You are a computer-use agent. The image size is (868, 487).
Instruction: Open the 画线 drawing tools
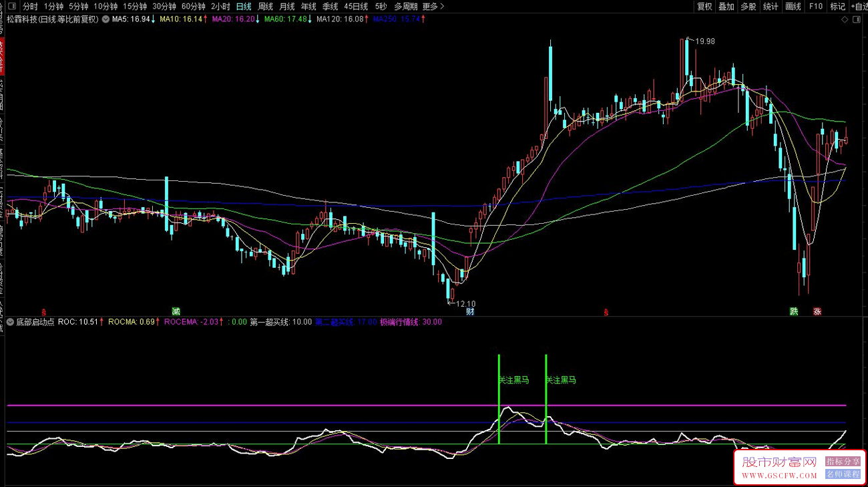point(793,7)
